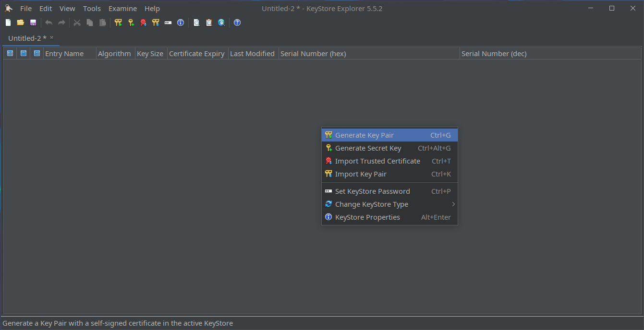Screen dimensions: 644x330
Task: Click the Set Password toolbar icon
Action: [x=168, y=23]
